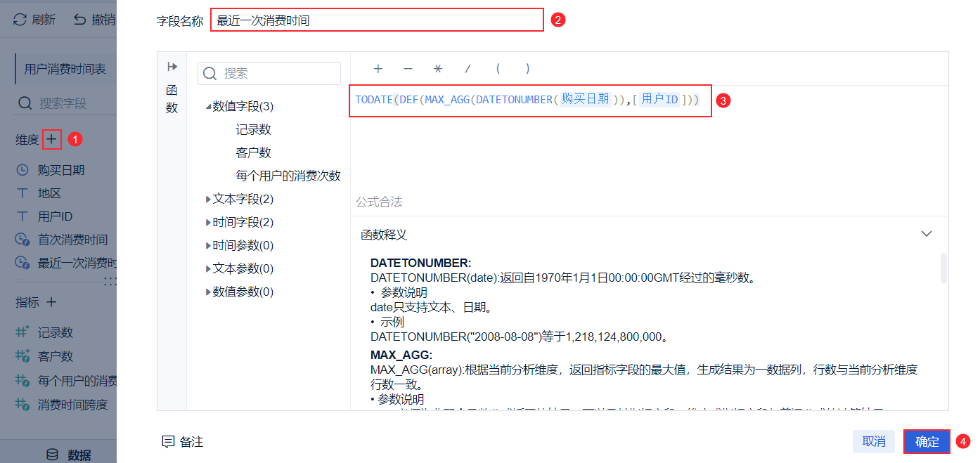
Task: Select 每个用户的消费次数 field in tree
Action: [288, 176]
